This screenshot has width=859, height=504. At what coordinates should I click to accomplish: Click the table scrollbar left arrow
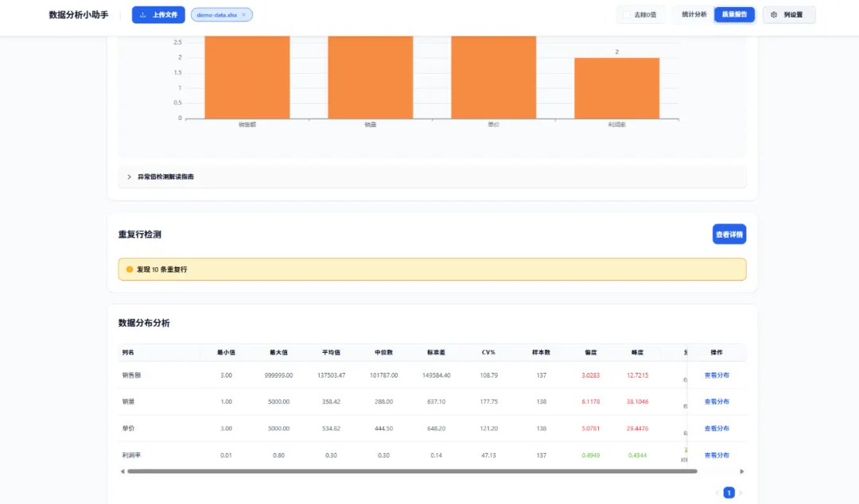tap(122, 471)
